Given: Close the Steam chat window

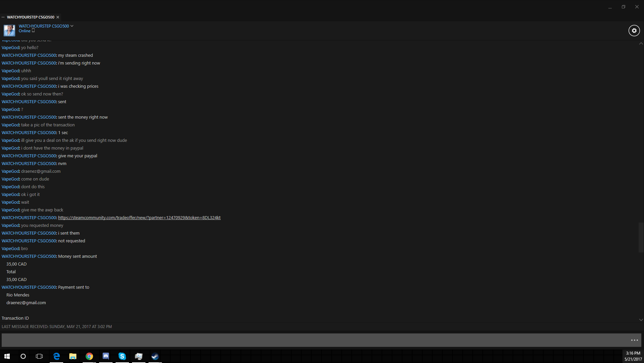Looking at the screenshot, I should [x=637, y=7].
